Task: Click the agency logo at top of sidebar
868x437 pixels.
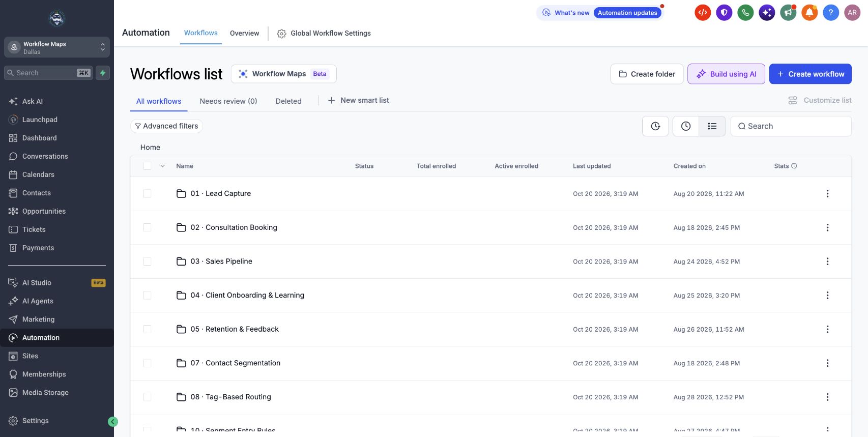Action: click(x=57, y=18)
